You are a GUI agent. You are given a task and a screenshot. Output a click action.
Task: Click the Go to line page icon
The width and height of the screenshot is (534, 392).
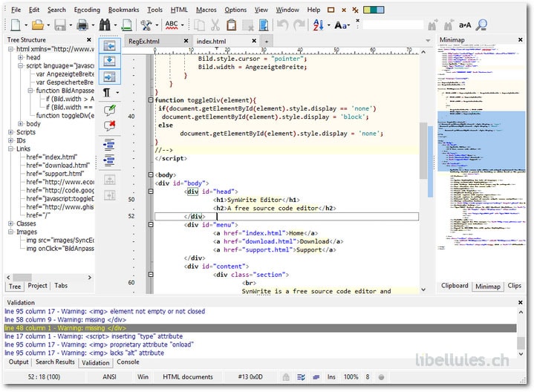point(127,24)
